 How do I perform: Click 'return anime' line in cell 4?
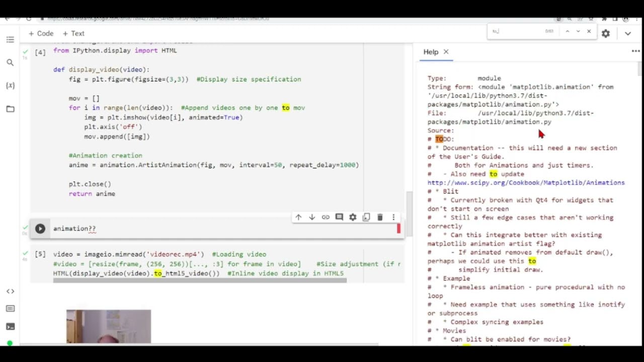pos(92,194)
